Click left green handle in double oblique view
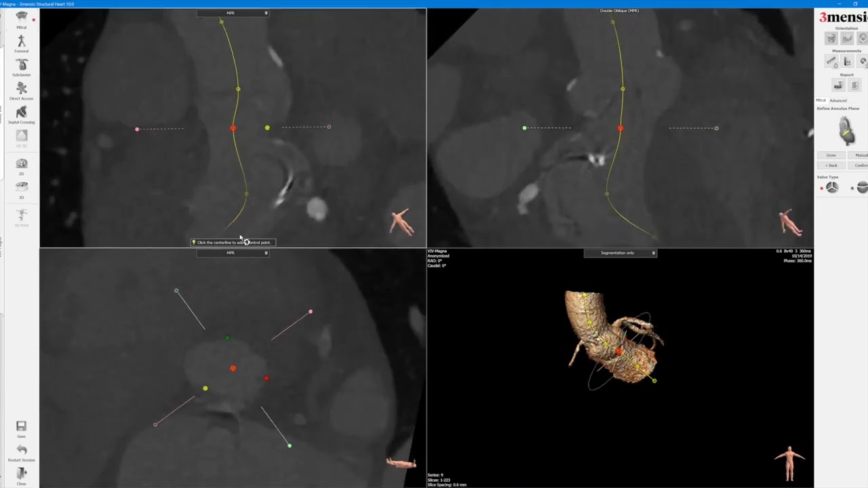Screen dimensions: 868x488 point(524,127)
